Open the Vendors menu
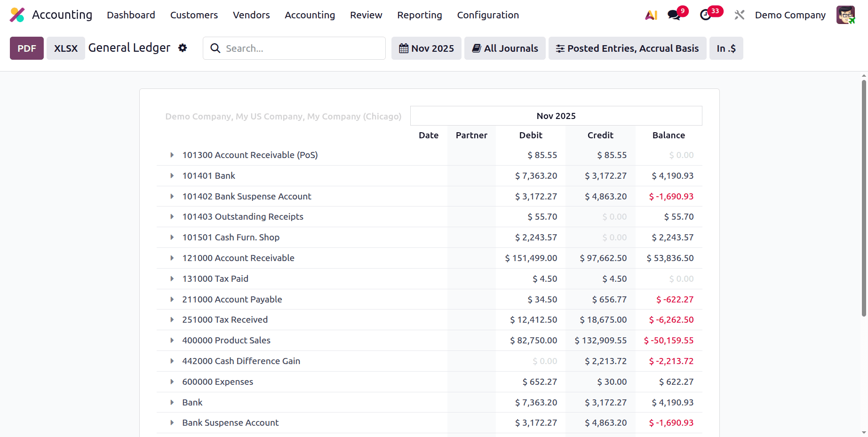The image size is (868, 437). (x=251, y=15)
